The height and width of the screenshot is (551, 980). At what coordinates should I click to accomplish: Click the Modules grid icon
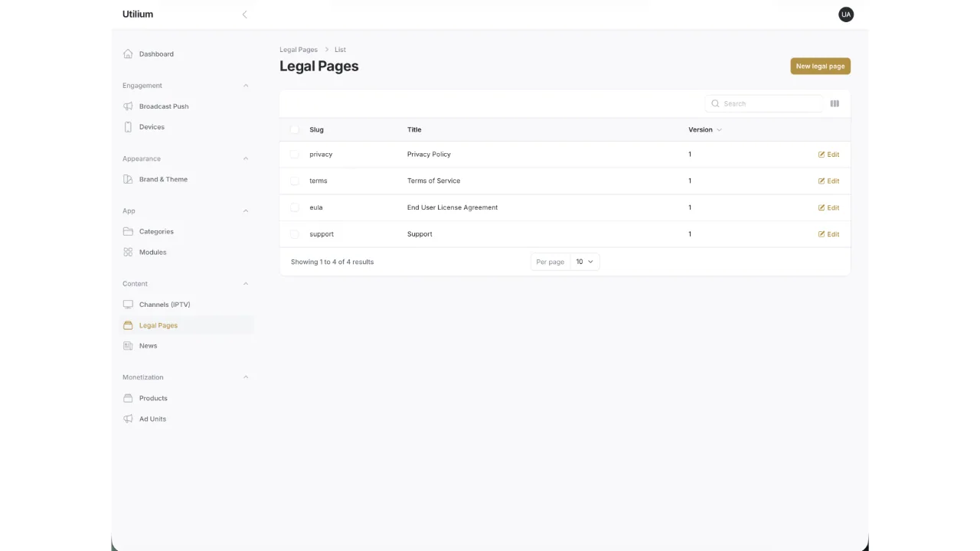128,252
